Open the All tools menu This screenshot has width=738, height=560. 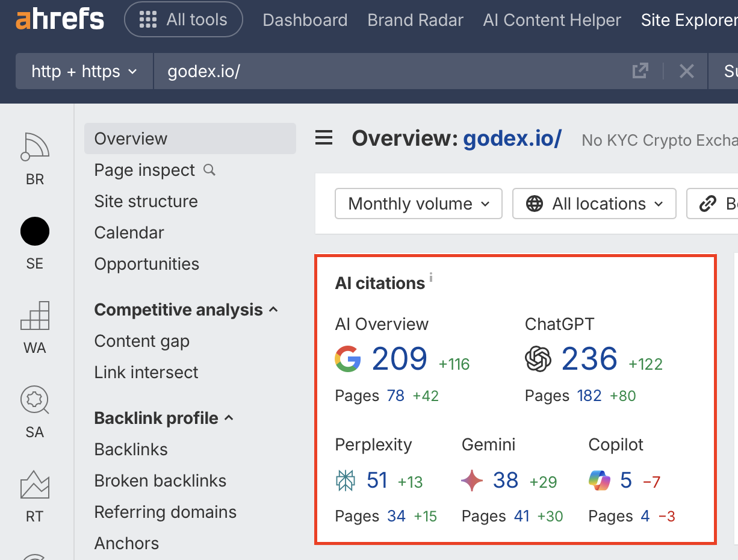point(184,20)
